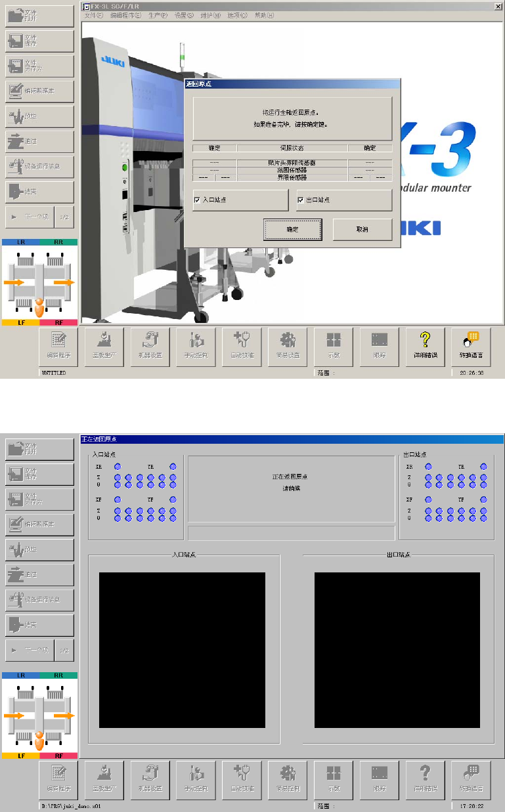Click the UNTITLED text in FX-3L status bar
The height and width of the screenshot is (812, 505).
[x=54, y=373]
